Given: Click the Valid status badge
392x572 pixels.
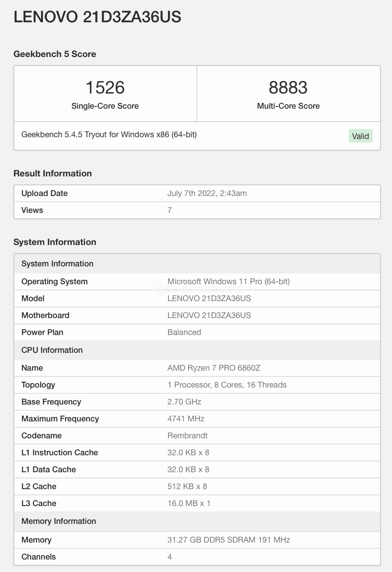Looking at the screenshot, I should [360, 136].
